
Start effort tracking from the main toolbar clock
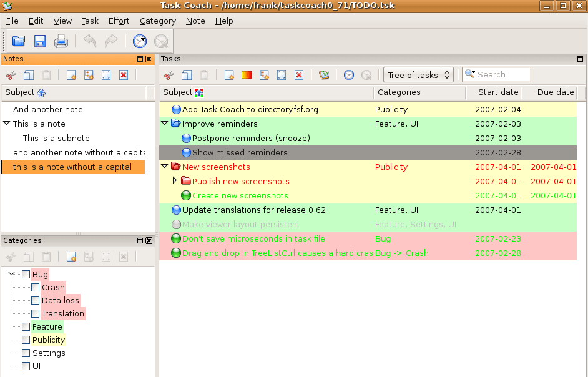pyautogui.click(x=140, y=41)
